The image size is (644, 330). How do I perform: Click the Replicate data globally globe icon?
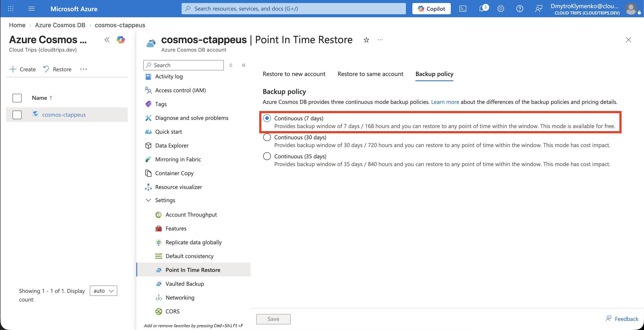point(159,242)
